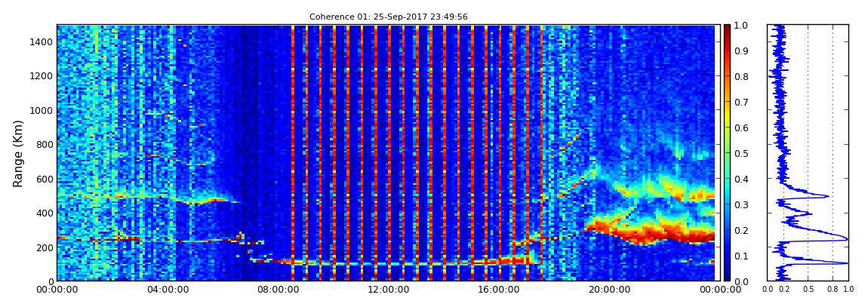This screenshot has width=868, height=307.
Task: Click the 400 range tick label
Action: 43,213
